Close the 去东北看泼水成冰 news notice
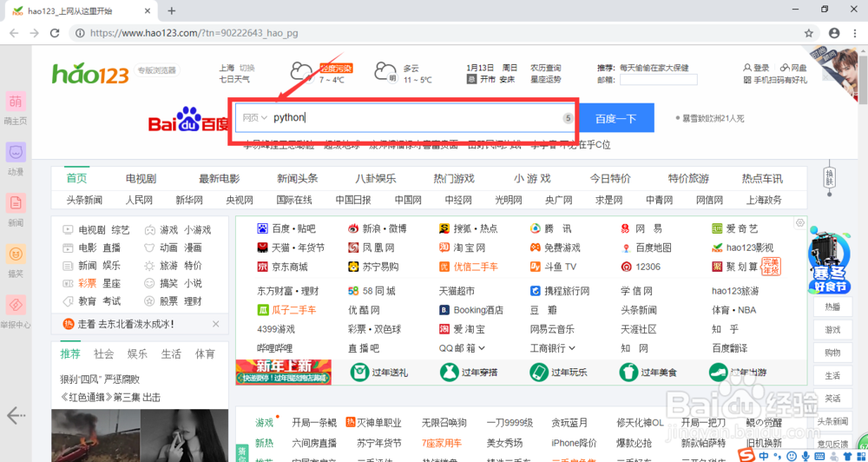This screenshot has width=868, height=462. (x=216, y=324)
